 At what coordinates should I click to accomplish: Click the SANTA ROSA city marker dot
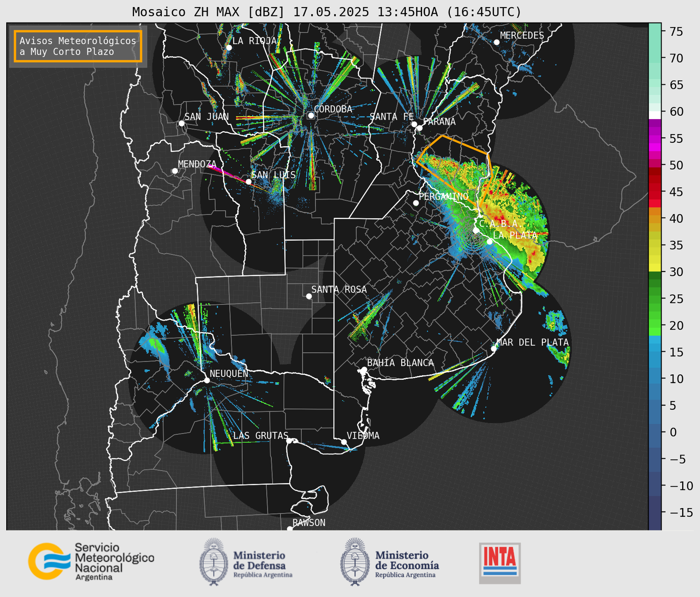309,296
